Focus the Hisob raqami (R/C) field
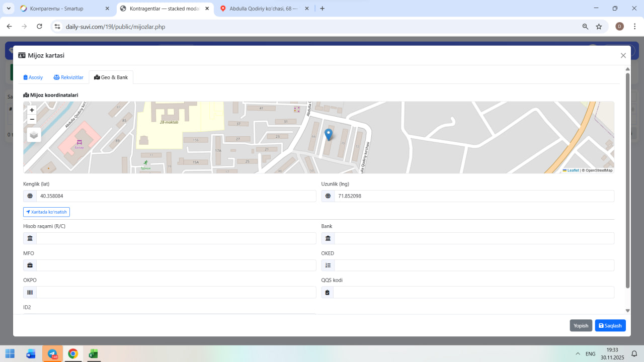Viewport: 644px width, 362px height. (x=176, y=238)
